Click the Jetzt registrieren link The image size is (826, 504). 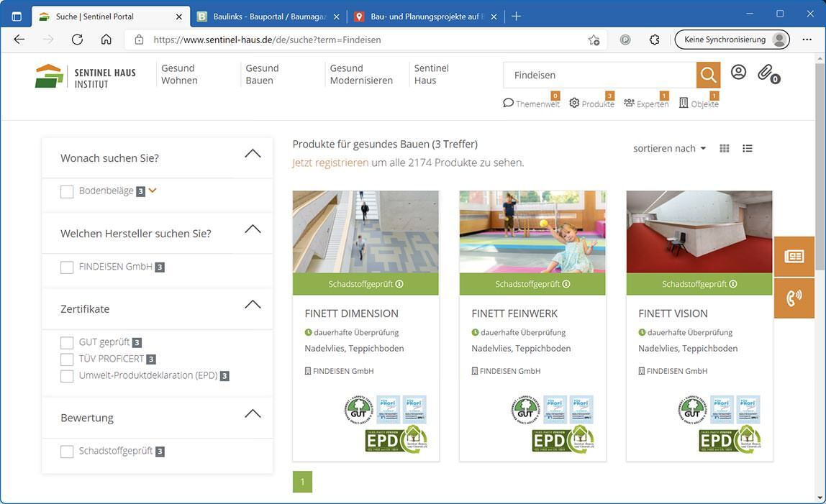(x=330, y=162)
